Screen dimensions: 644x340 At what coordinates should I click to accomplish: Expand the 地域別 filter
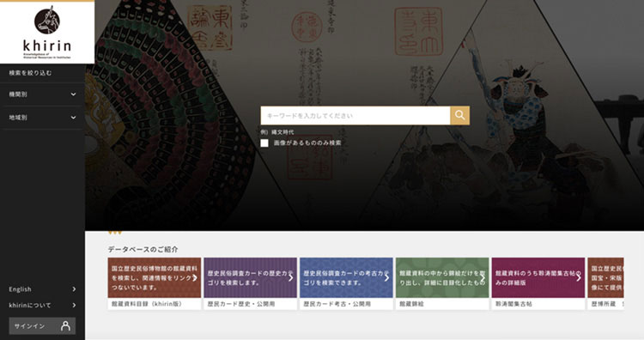click(42, 118)
